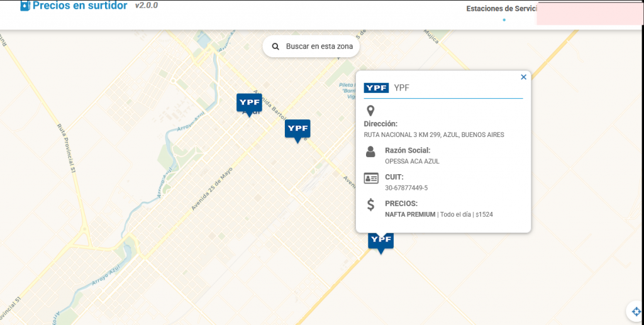Viewport: 644px width, 325px height.
Task: Click the Precios en surtidor fuel pump logo
Action: pyautogui.click(x=25, y=6)
